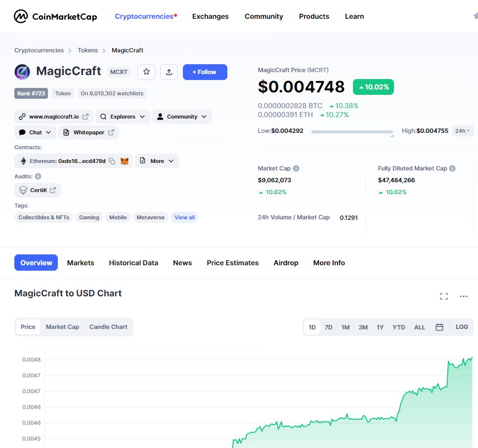478x448 pixels.
Task: Click the blue Follow button
Action: pos(205,72)
